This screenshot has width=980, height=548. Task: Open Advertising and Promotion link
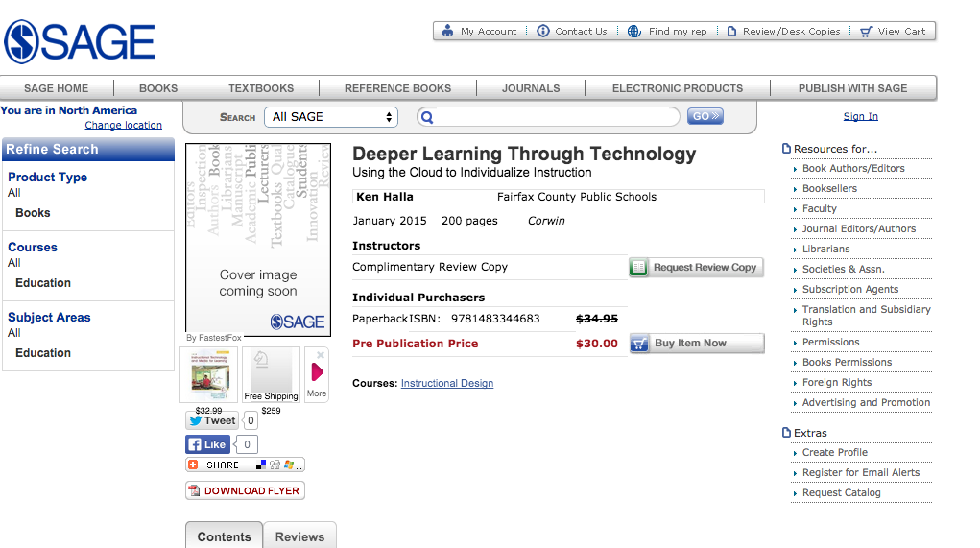point(866,402)
